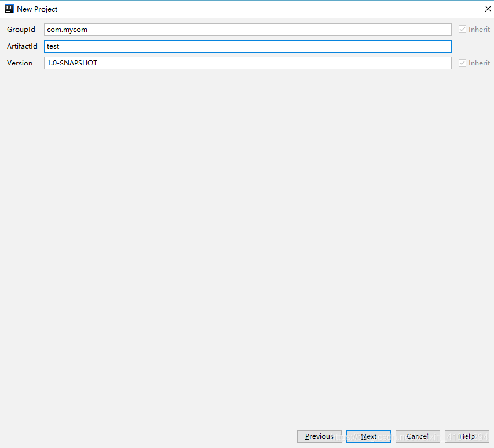Cancel the new project wizard

click(418, 436)
